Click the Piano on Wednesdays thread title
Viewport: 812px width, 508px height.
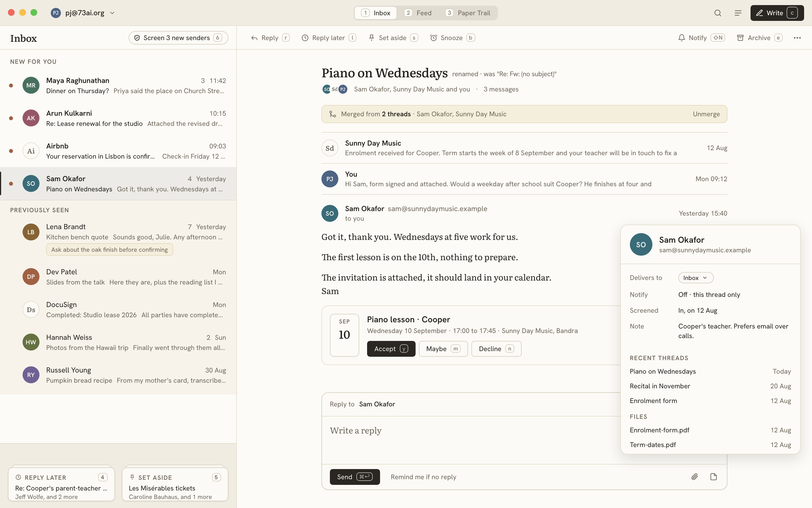(385, 73)
